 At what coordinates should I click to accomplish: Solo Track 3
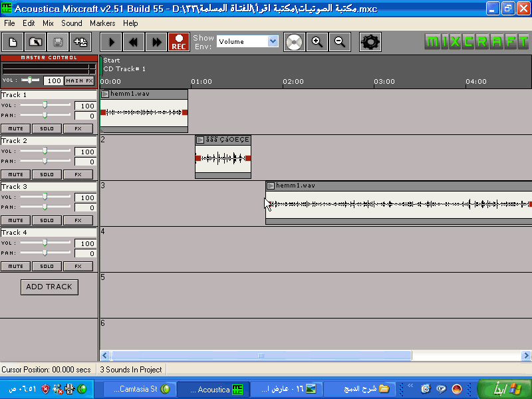tap(47, 221)
